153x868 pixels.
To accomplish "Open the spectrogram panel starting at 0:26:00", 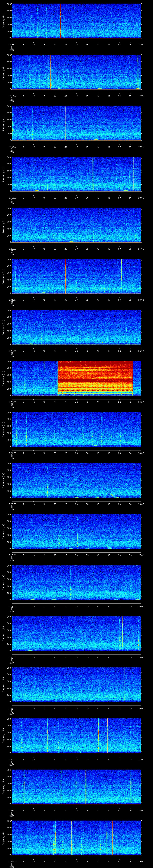I will pos(76,531).
